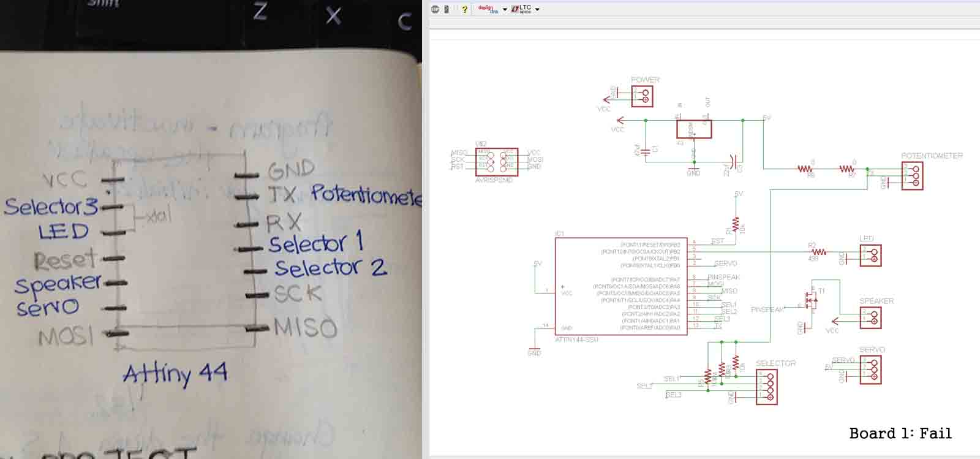The image size is (980, 459).
Task: Select resistor R6 on the 5V line
Action: [x=805, y=169]
